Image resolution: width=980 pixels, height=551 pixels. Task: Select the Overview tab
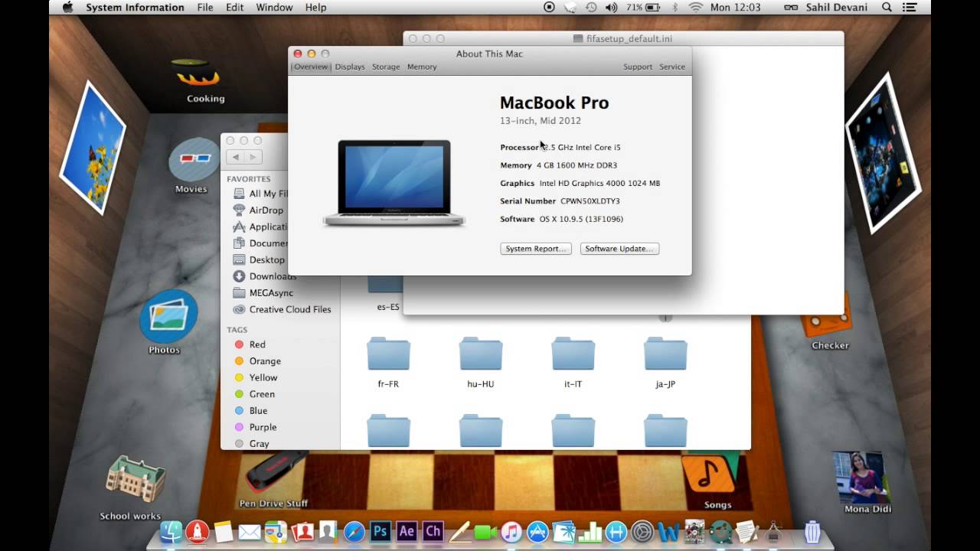311,67
